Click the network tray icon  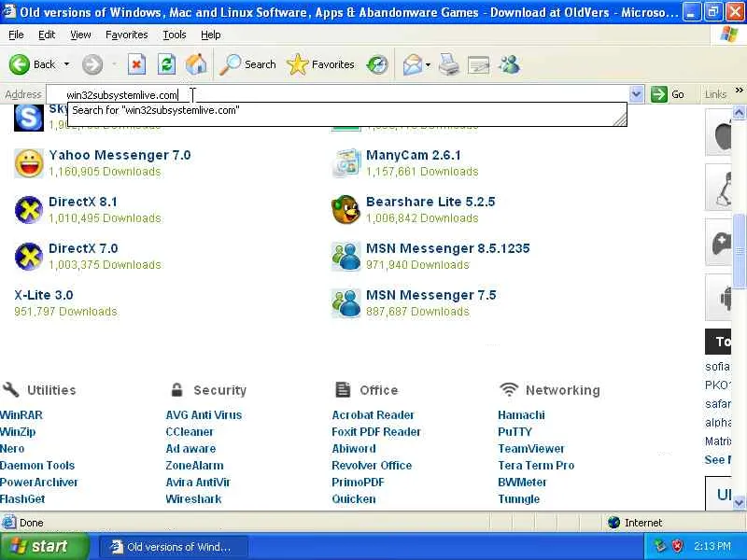tap(660, 546)
